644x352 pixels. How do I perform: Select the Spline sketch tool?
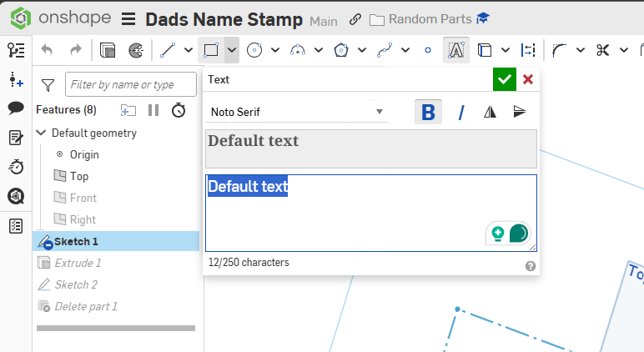click(x=385, y=50)
